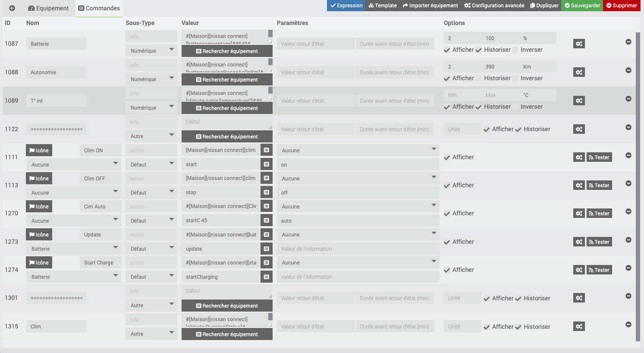Open Défaut sous-type dropdown for Clim ON
This screenshot has height=353, width=644.
151,165
